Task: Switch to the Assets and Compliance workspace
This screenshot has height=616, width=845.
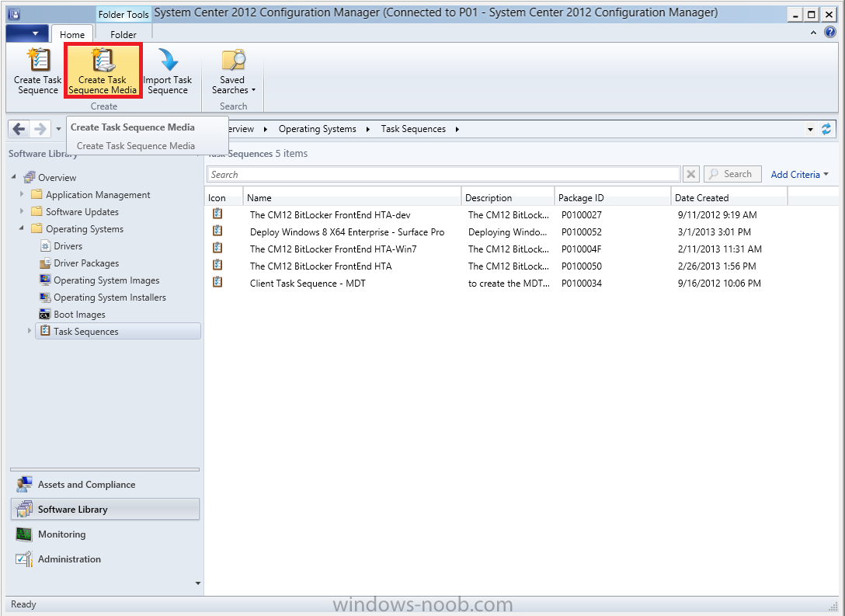Action: (x=105, y=485)
